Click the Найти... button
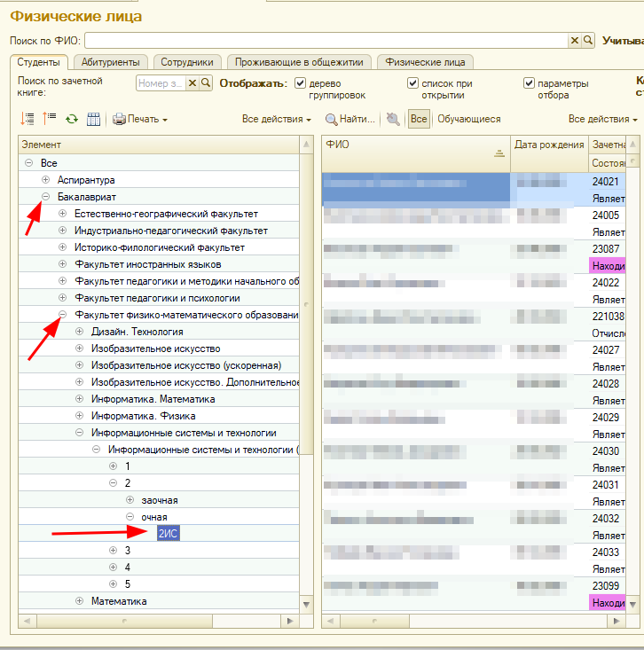The width and height of the screenshot is (644, 650). point(350,119)
